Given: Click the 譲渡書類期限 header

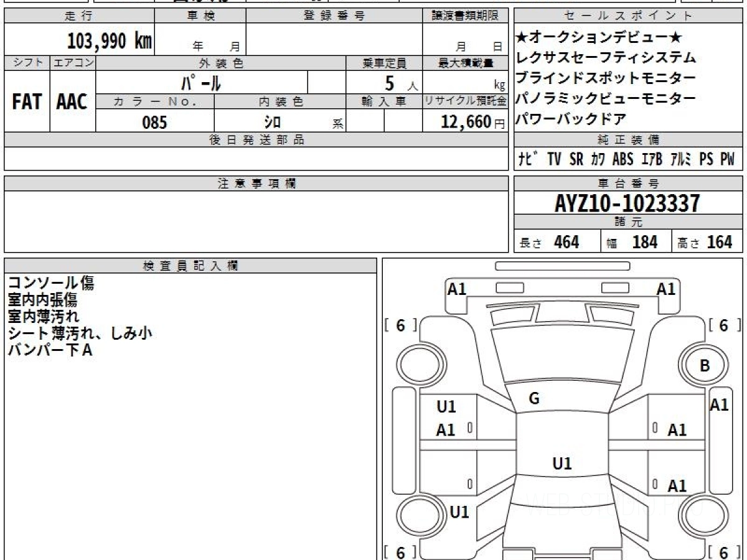Looking at the screenshot, I should click(465, 16).
